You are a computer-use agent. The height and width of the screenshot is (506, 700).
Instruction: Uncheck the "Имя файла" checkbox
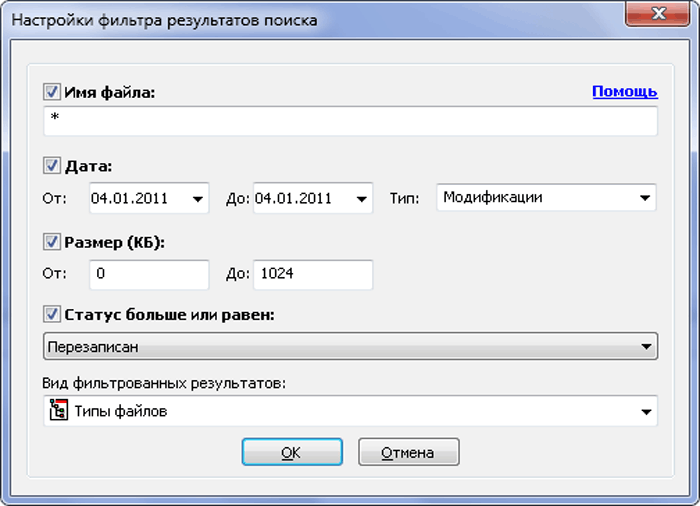pos(52,92)
